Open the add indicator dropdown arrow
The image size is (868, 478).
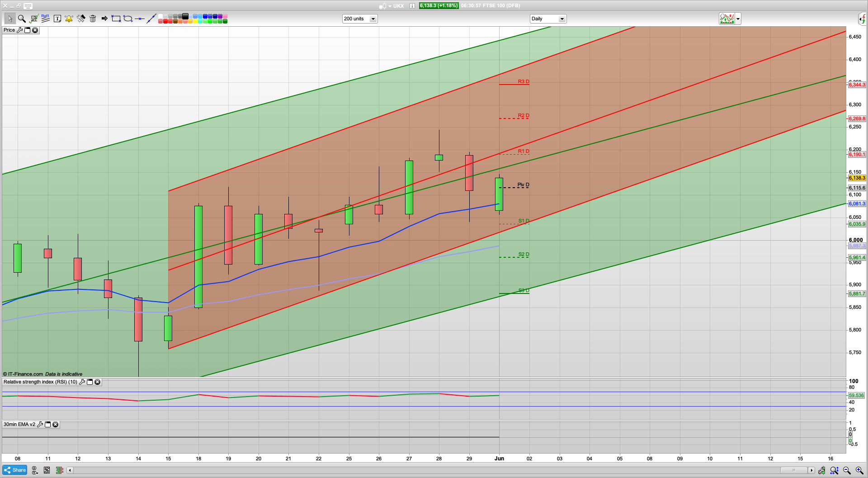737,19
